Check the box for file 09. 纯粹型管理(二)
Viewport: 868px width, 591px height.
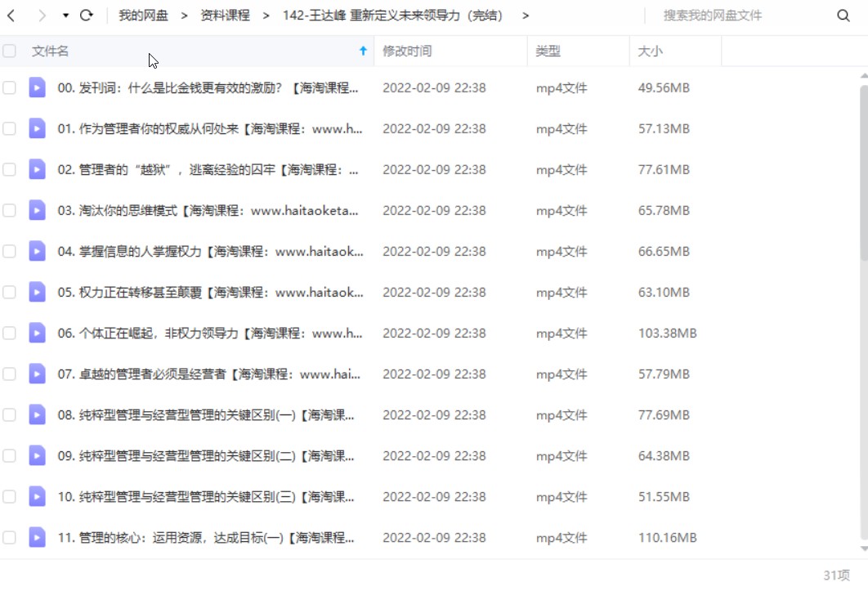10,456
